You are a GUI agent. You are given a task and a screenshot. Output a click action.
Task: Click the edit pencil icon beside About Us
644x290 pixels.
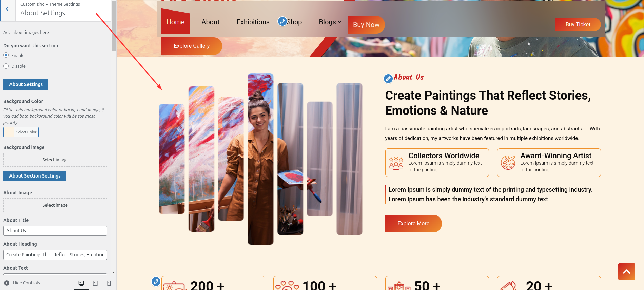[388, 79]
